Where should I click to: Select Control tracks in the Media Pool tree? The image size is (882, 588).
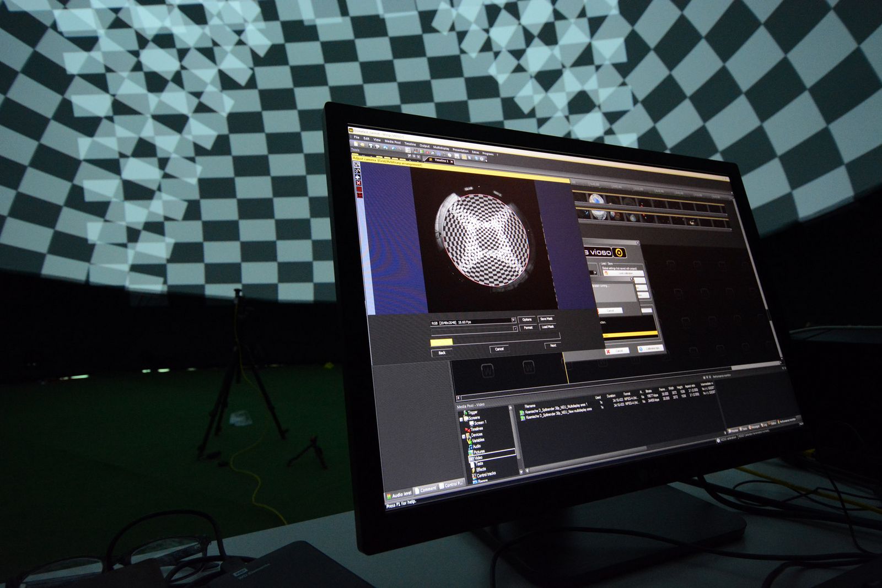[x=485, y=474]
